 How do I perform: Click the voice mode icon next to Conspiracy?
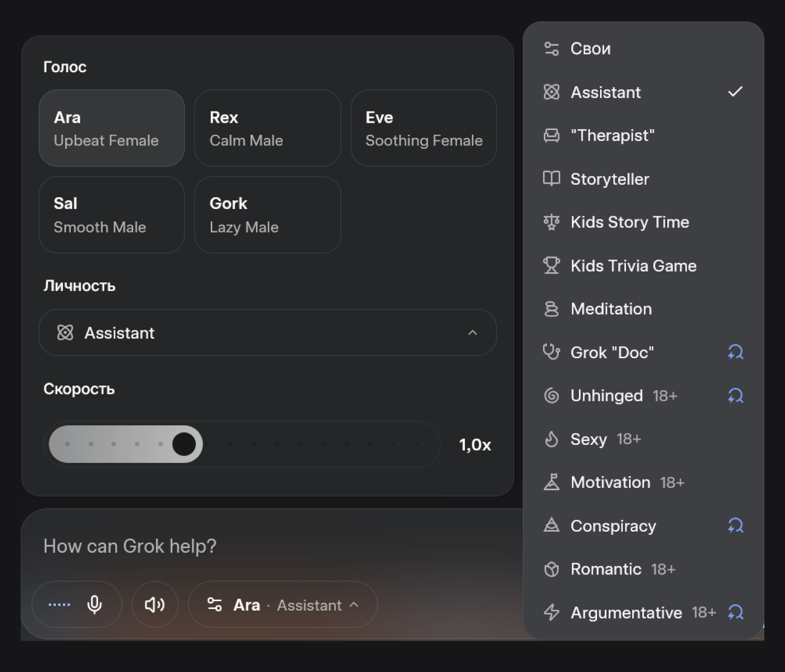coord(735,526)
